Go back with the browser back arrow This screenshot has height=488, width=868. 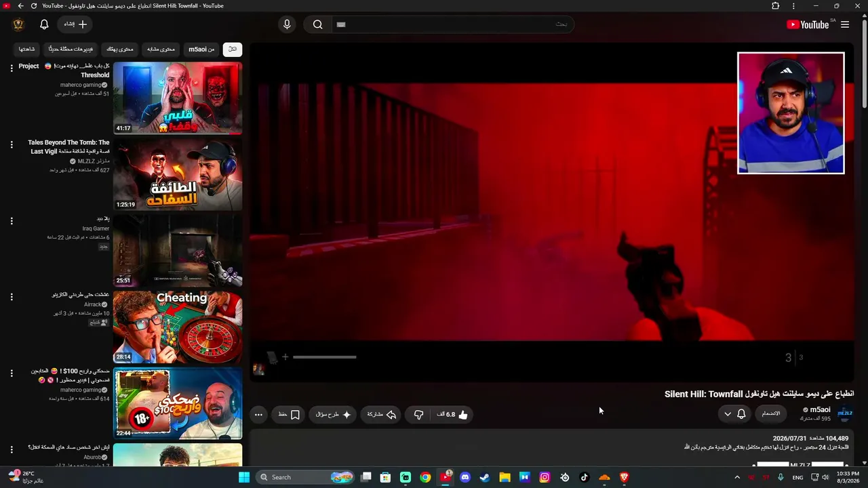(x=20, y=5)
